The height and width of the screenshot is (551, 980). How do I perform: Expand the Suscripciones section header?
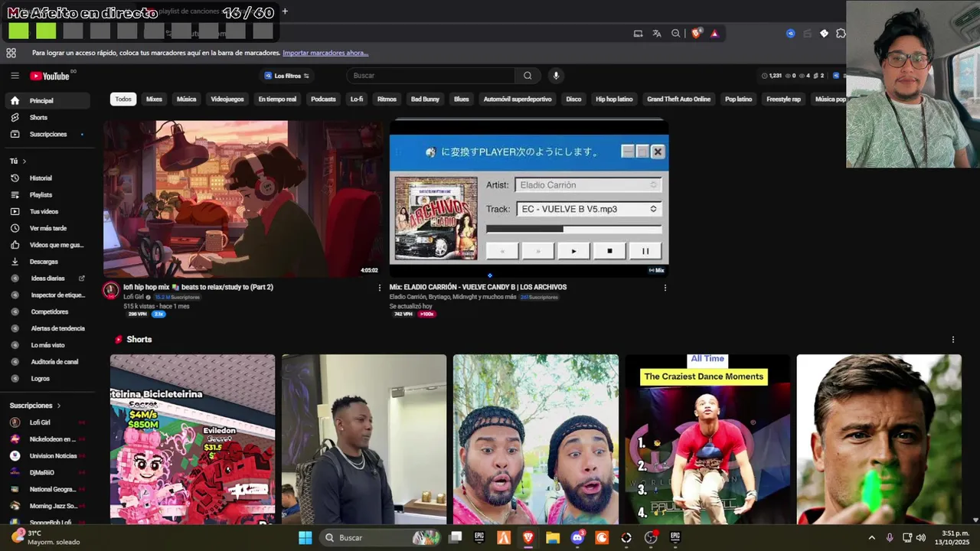pos(34,406)
